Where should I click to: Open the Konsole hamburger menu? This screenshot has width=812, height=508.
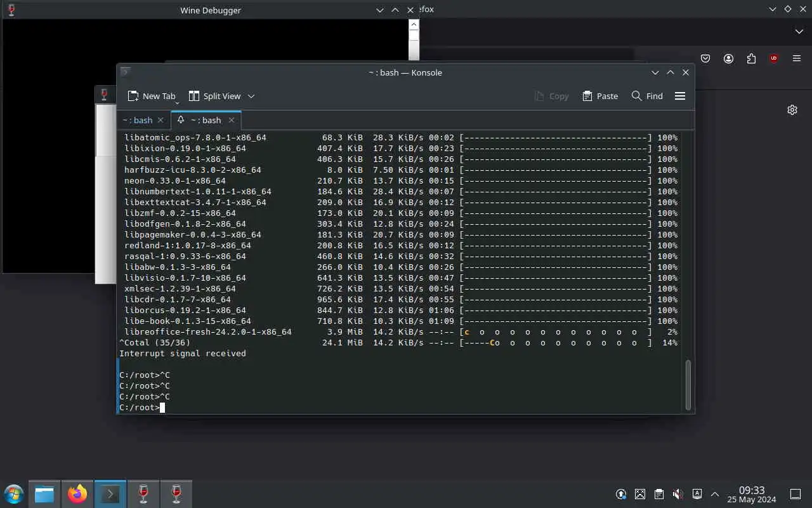click(x=680, y=96)
